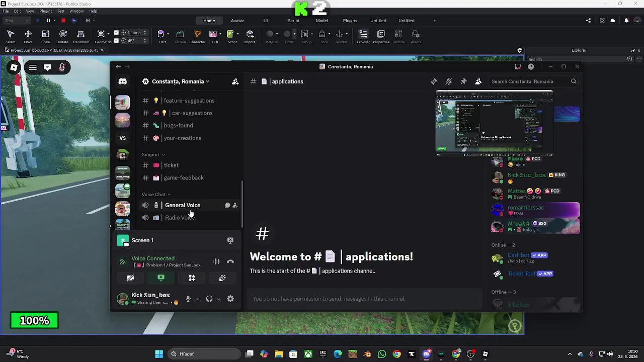Open Discord Threads icon in header
This screenshot has width=644, height=362.
coord(434,81)
